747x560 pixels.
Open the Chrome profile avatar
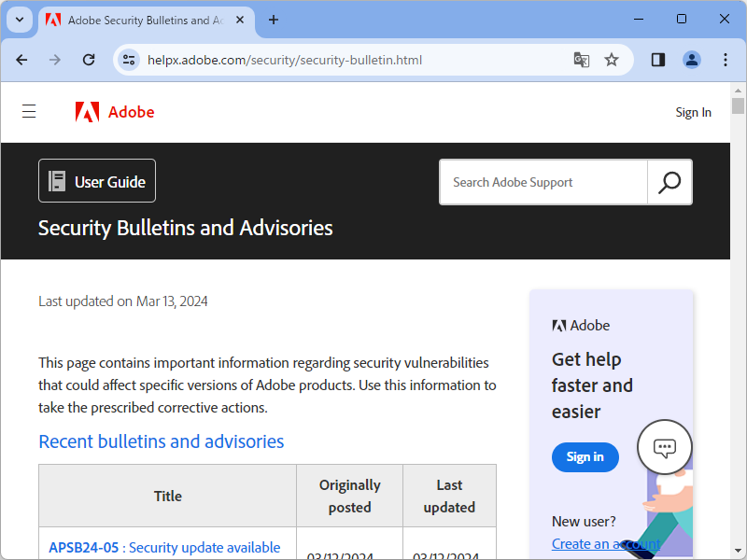692,60
